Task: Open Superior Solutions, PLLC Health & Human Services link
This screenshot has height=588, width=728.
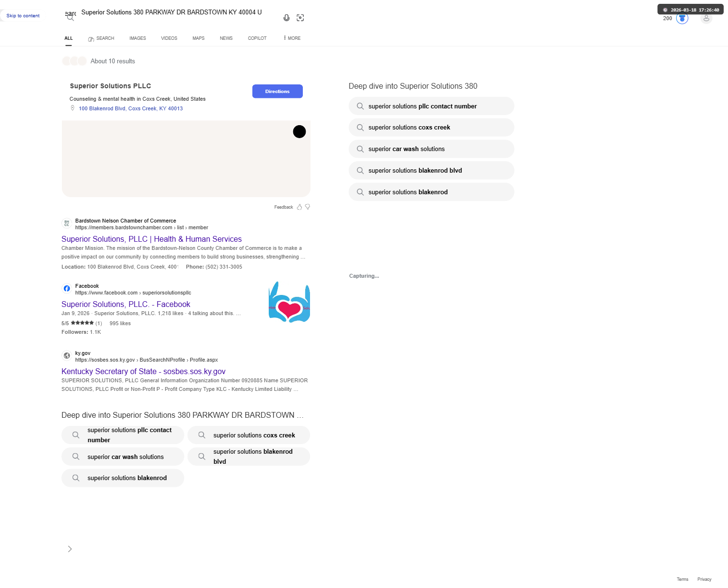Action: click(x=152, y=239)
